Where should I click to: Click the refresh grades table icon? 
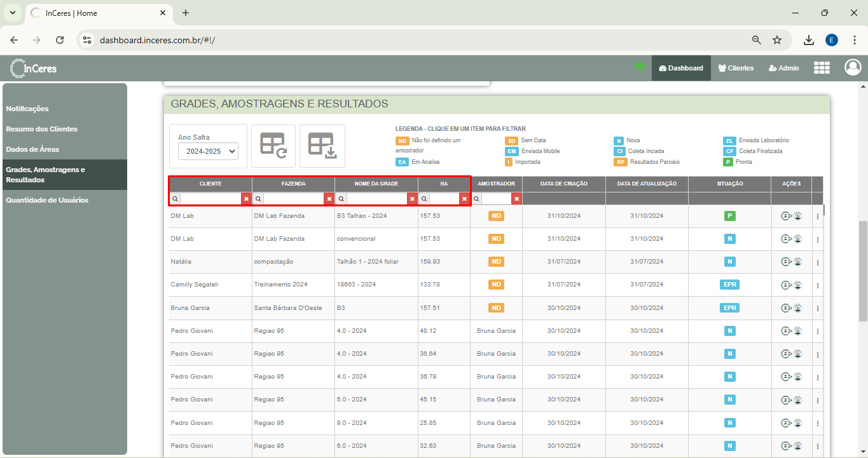point(273,145)
